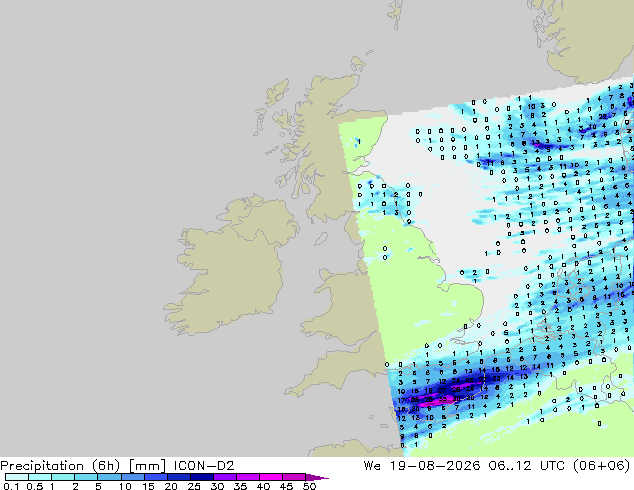
Task: Click the "19-08-2026" date text
Action: click(x=435, y=466)
